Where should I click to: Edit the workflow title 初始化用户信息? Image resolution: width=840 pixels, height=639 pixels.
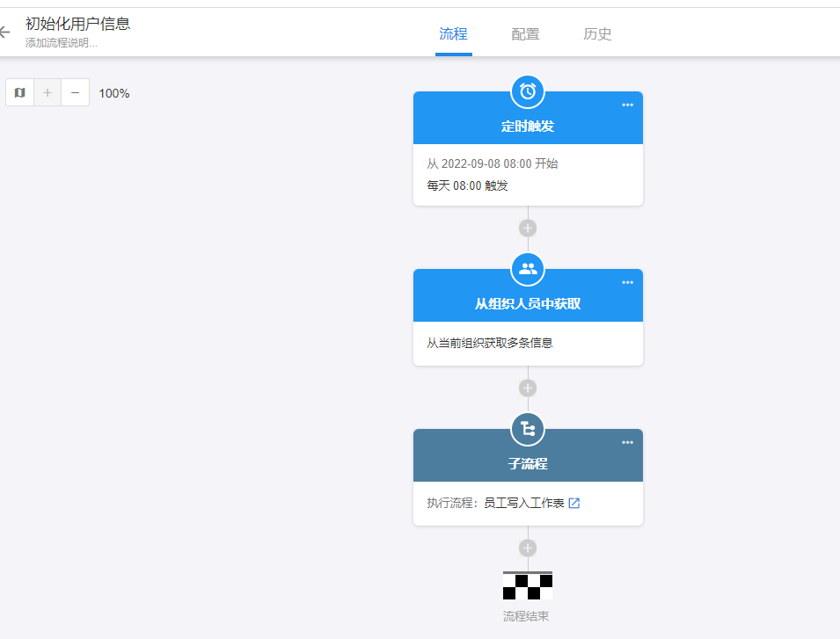point(77,24)
